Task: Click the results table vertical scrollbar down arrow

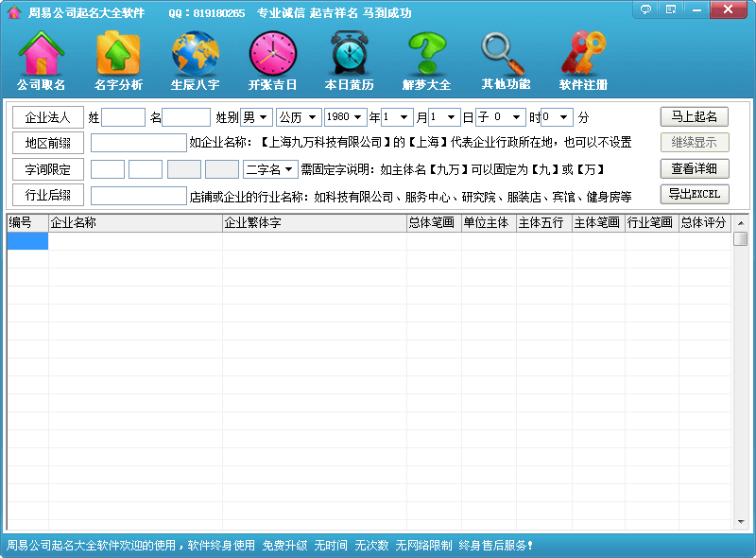Action: click(741, 521)
